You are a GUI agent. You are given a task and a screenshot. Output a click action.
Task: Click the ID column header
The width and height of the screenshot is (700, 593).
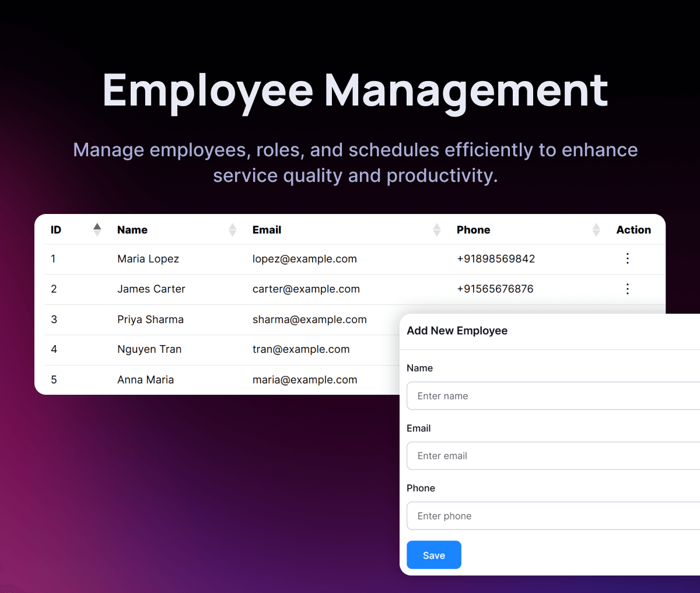(56, 230)
